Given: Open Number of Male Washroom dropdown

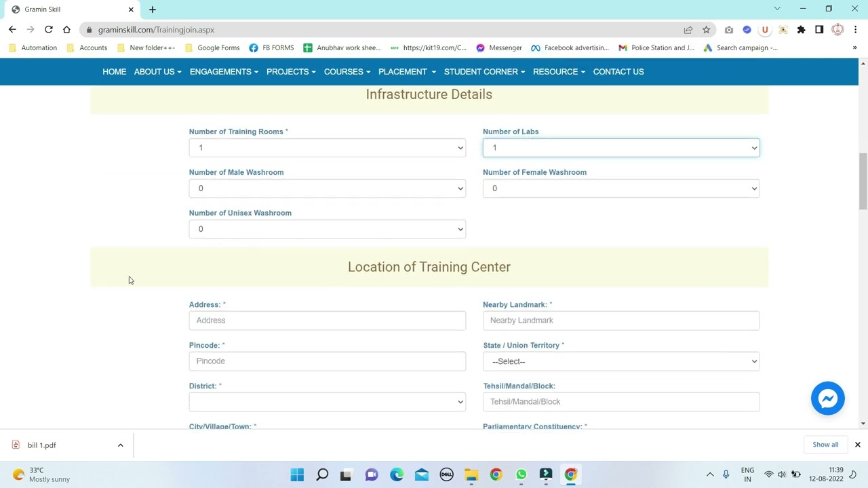Looking at the screenshot, I should pyautogui.click(x=328, y=188).
